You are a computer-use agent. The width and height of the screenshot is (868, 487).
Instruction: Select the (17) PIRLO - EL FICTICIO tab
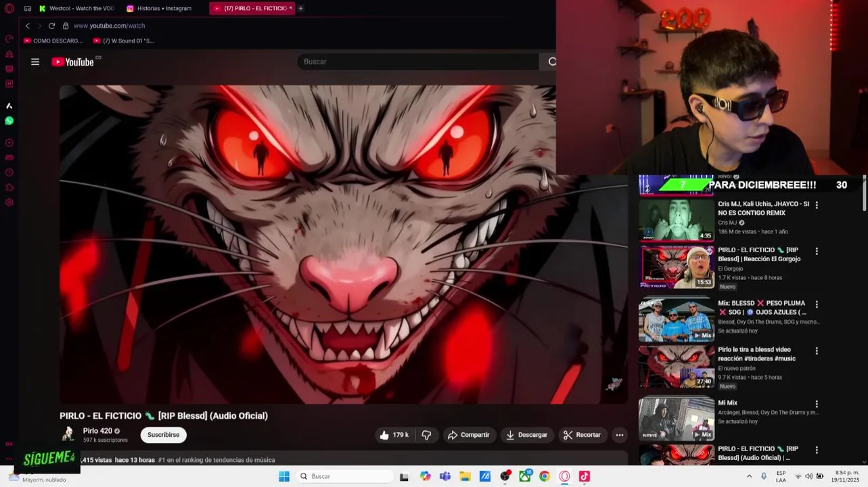(x=252, y=8)
